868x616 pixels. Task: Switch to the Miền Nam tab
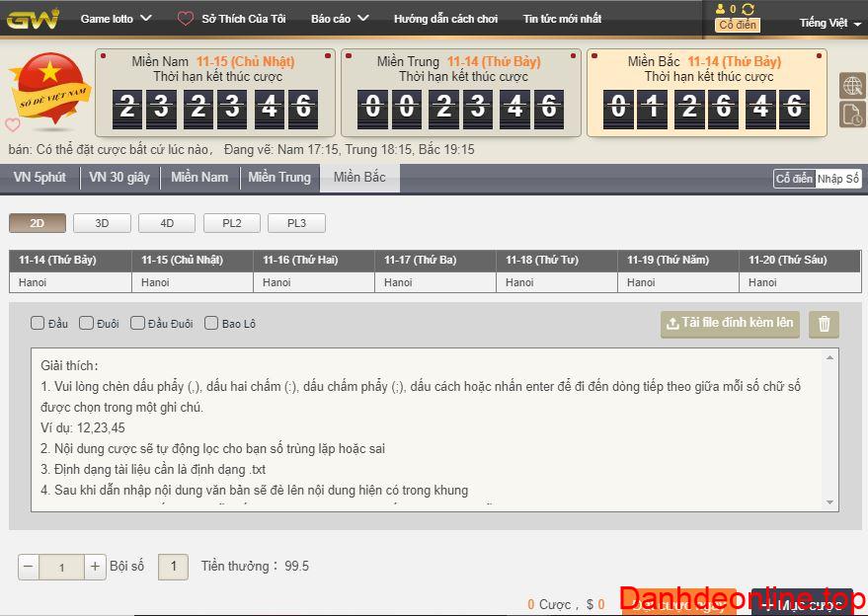[199, 178]
